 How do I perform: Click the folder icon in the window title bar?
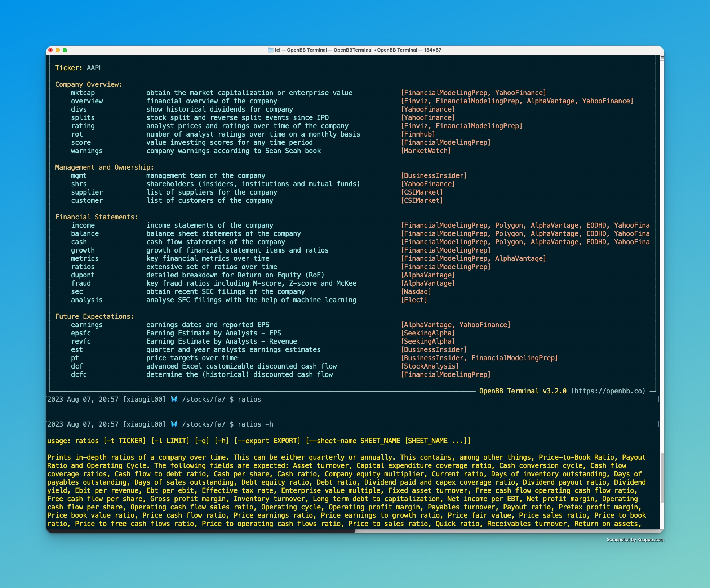271,50
